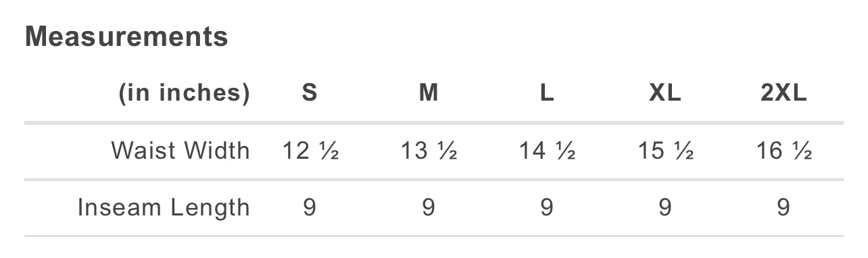Select the S size column header

pyautogui.click(x=310, y=93)
